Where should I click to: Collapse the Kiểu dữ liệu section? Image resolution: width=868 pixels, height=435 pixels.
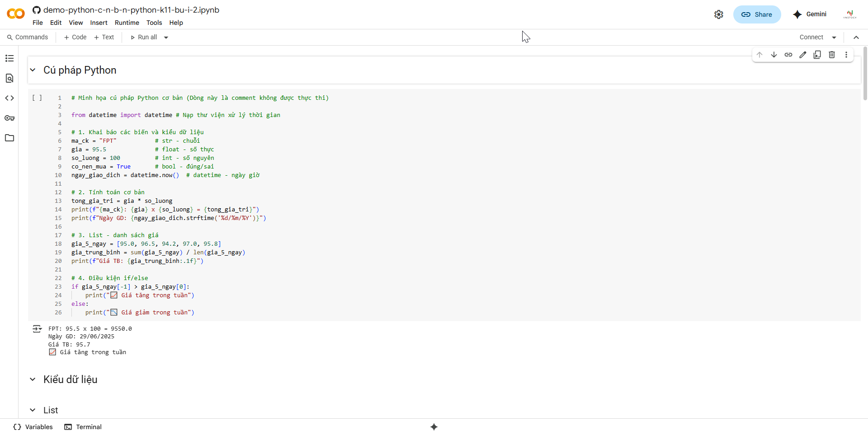[x=32, y=379]
